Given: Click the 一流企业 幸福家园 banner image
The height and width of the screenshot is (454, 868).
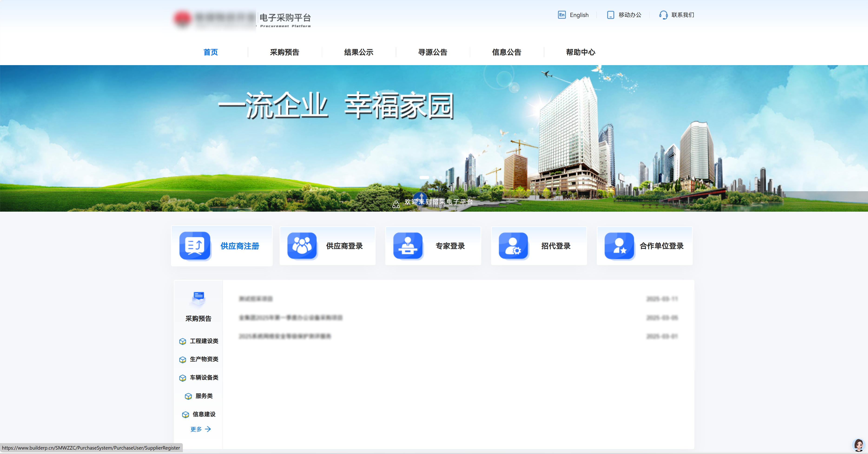Looking at the screenshot, I should (x=434, y=138).
